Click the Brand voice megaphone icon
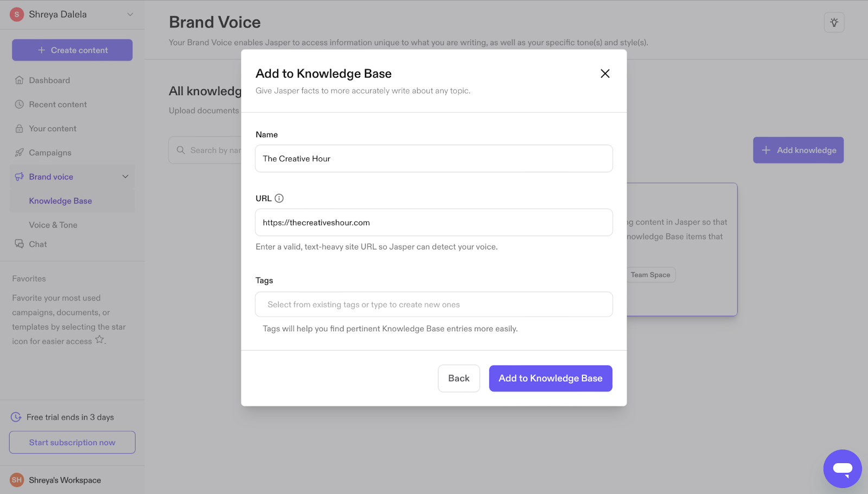Viewport: 868px width, 494px height. 20,177
